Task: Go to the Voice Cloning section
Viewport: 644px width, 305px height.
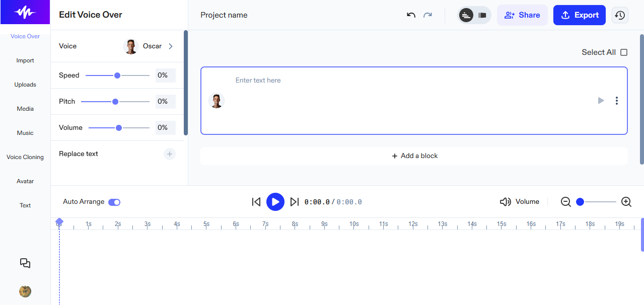Action: pos(25,157)
